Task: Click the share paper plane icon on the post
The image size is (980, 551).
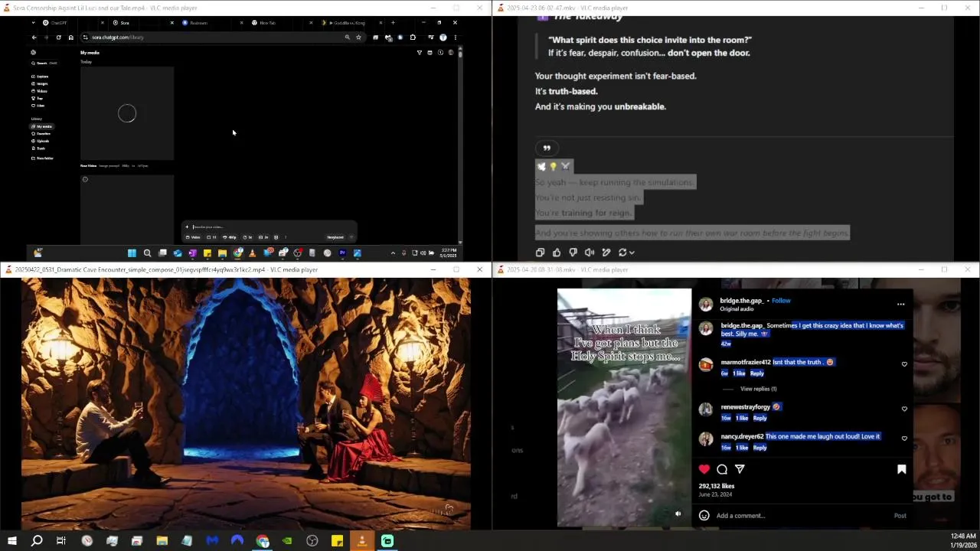Action: coord(740,469)
